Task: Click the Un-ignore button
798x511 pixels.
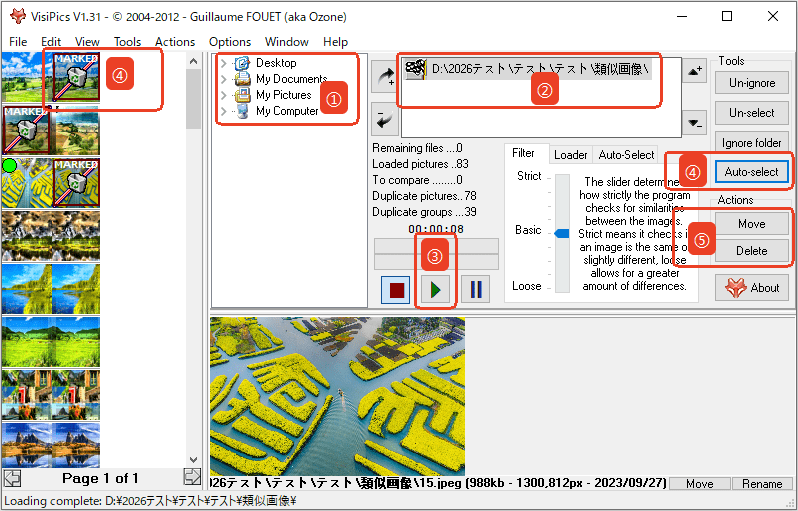Action: pos(752,83)
